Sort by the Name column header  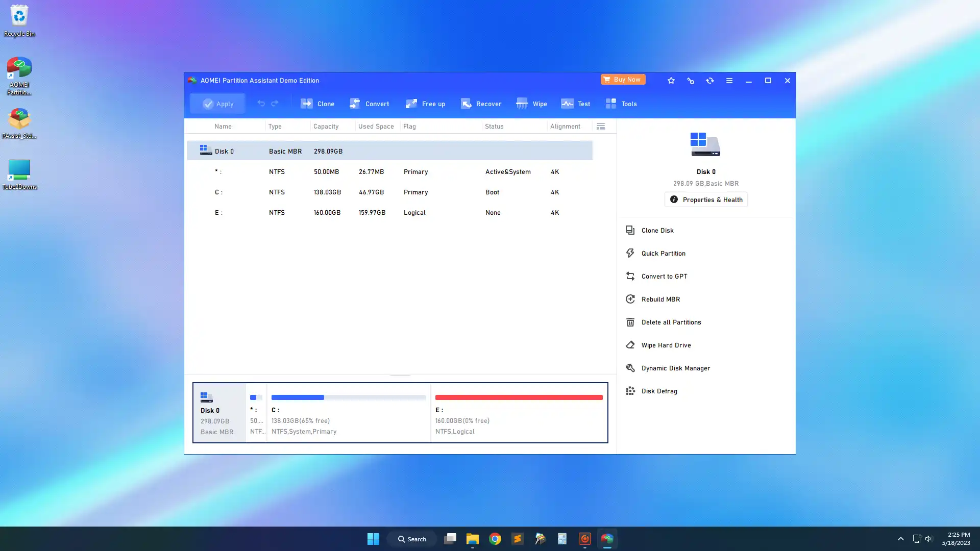pos(223,126)
